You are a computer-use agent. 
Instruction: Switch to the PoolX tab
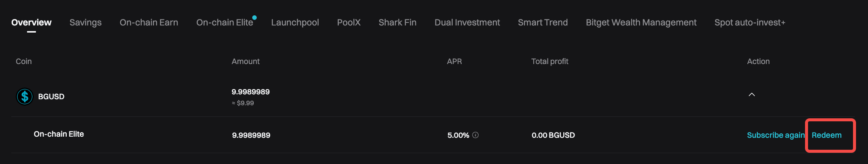(349, 22)
